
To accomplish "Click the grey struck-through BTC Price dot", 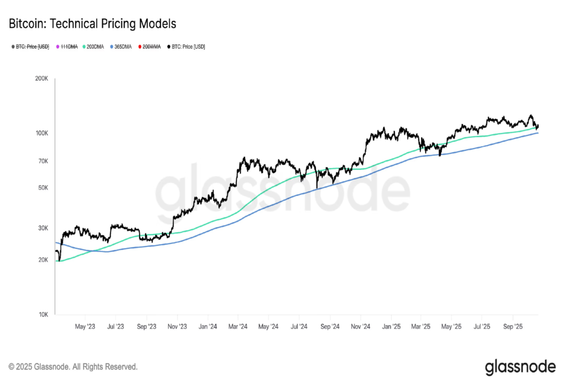I will [14, 46].
